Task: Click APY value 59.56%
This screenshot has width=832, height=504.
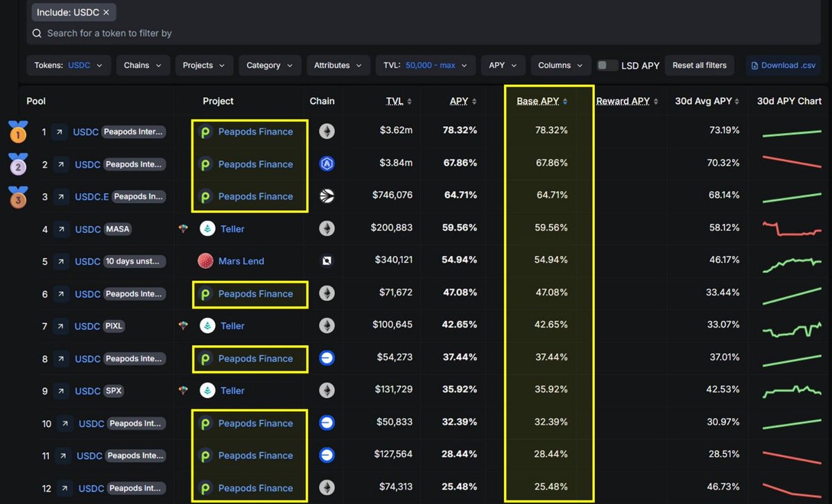Action: tap(459, 229)
